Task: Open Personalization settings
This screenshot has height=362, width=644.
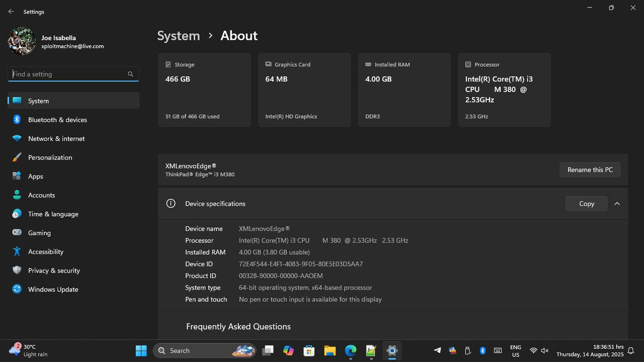Action: 73,157
